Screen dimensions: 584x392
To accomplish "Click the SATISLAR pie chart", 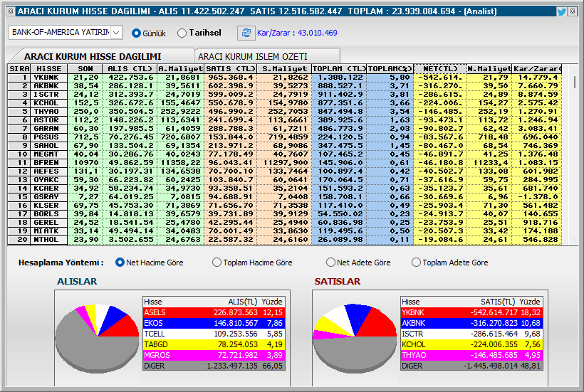I will (355, 339).
